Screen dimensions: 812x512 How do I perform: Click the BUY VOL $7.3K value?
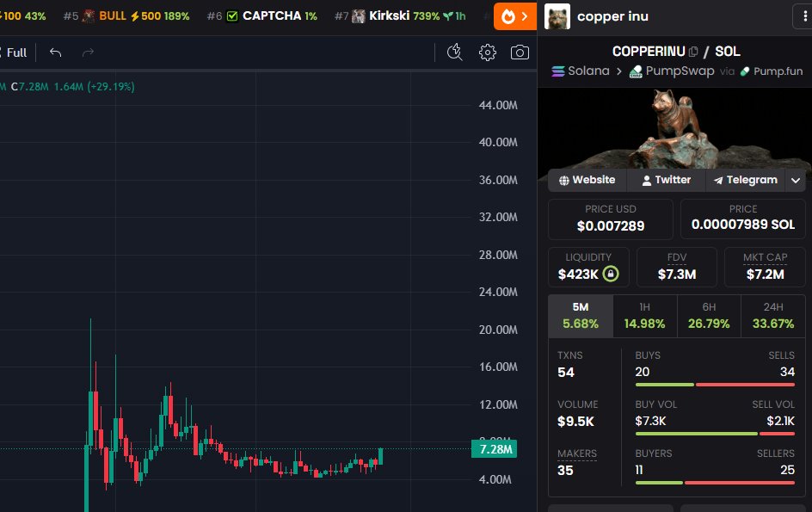651,422
